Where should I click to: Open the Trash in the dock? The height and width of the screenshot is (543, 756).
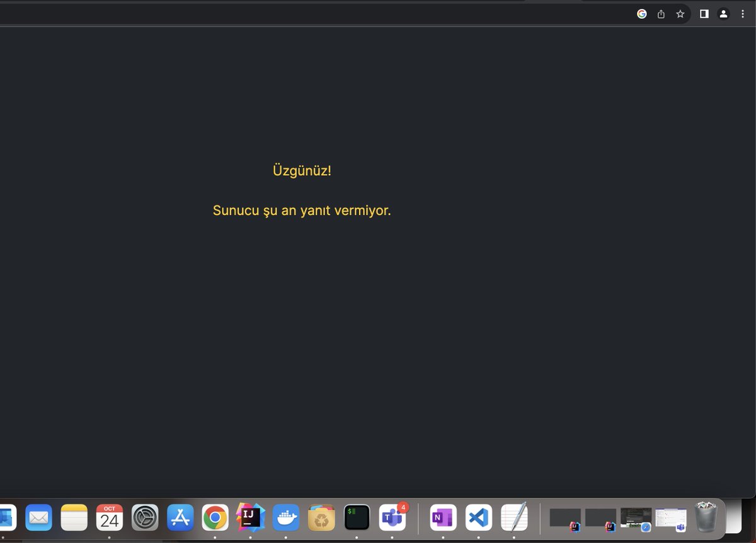point(706,517)
